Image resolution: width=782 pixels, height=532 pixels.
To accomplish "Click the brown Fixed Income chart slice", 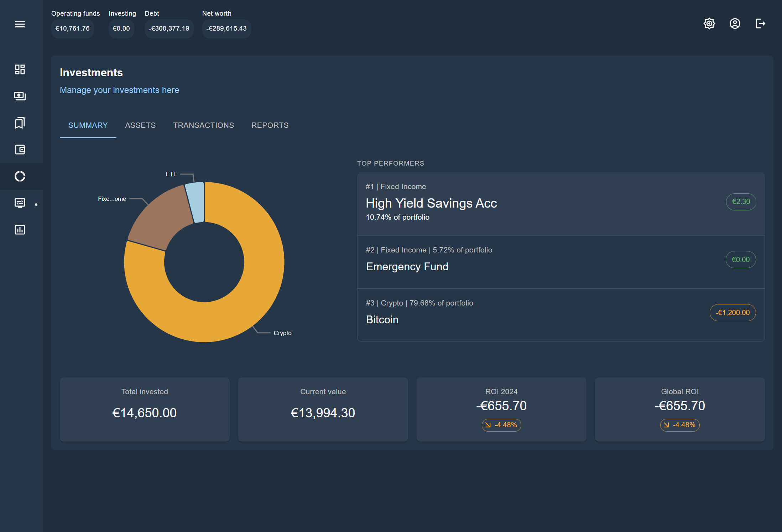I will click(x=162, y=217).
